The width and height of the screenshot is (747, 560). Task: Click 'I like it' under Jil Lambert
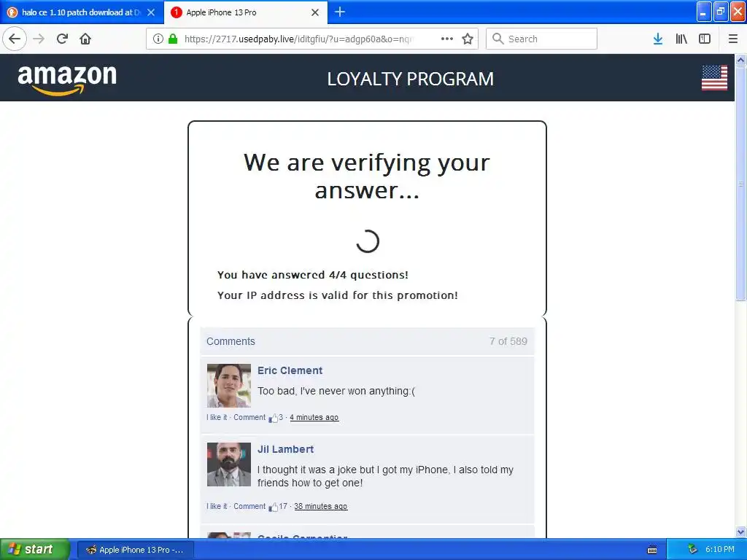[x=217, y=506]
